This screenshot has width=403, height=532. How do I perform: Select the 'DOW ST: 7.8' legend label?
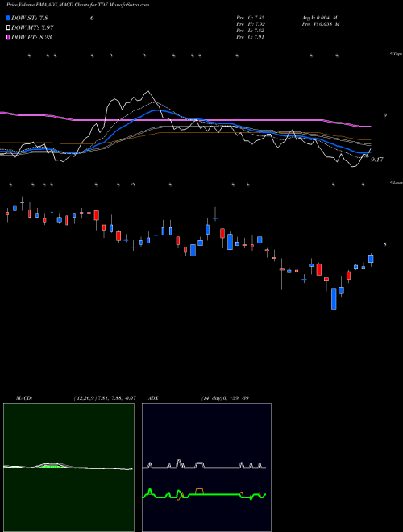tap(30, 18)
